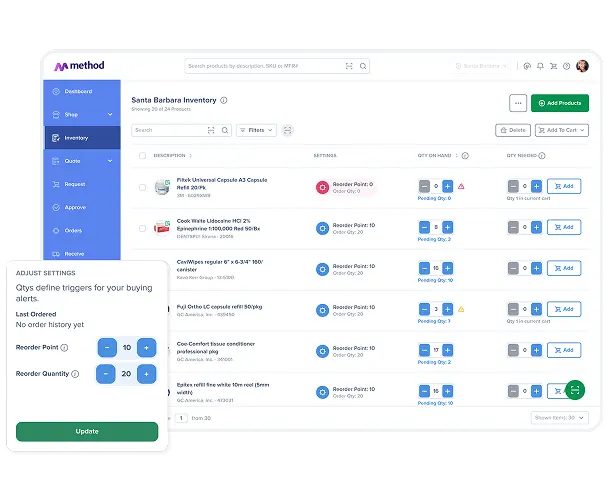The image size is (608, 500).
Task: Open the Filters dropdown
Action: (256, 130)
